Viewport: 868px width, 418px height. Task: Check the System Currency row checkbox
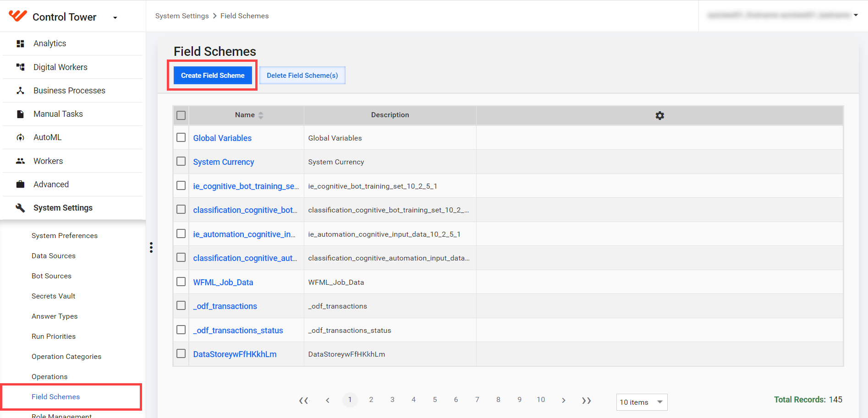pos(181,161)
